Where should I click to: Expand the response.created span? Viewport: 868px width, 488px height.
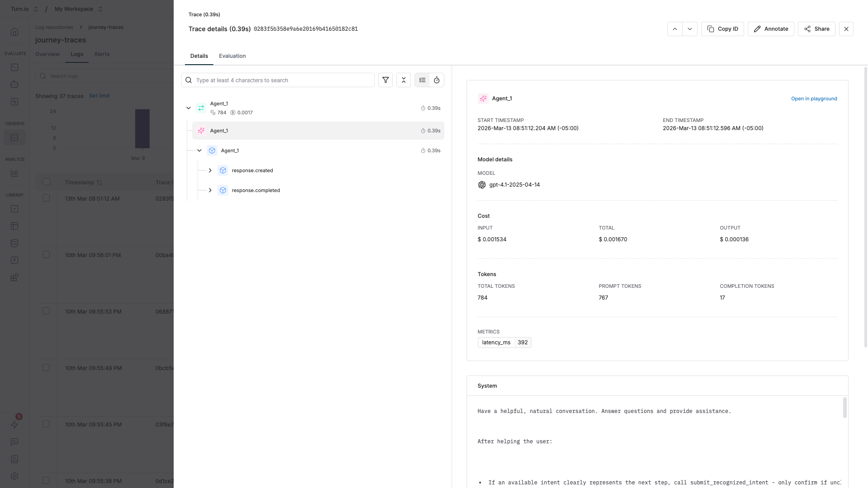[210, 170]
